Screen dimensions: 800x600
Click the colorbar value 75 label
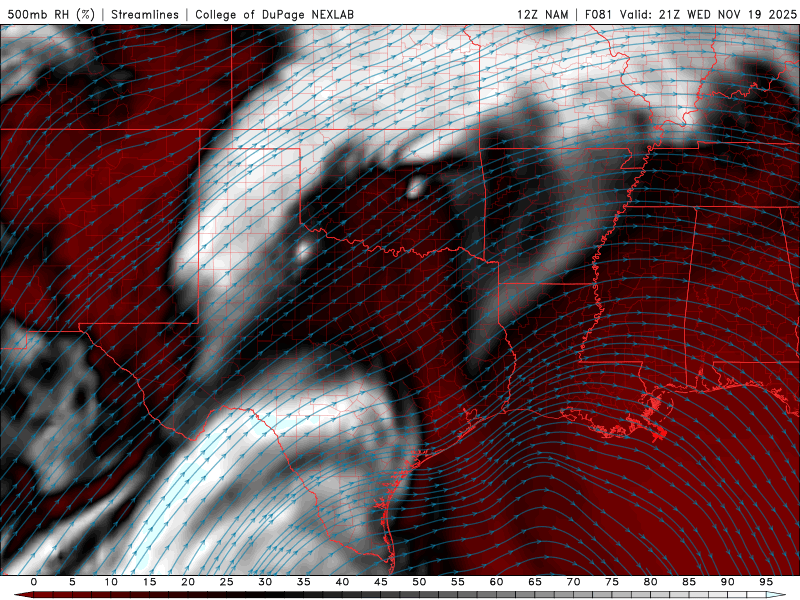[612, 582]
